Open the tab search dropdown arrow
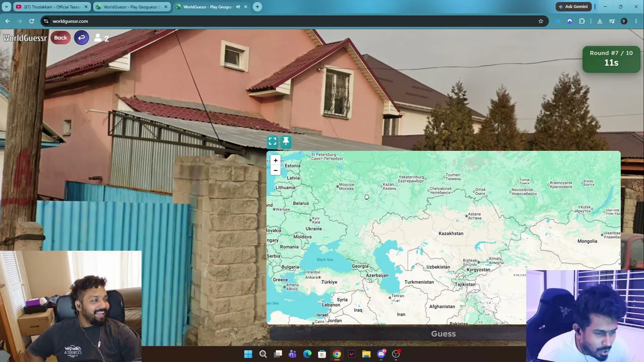The height and width of the screenshot is (362, 644). 7,7
